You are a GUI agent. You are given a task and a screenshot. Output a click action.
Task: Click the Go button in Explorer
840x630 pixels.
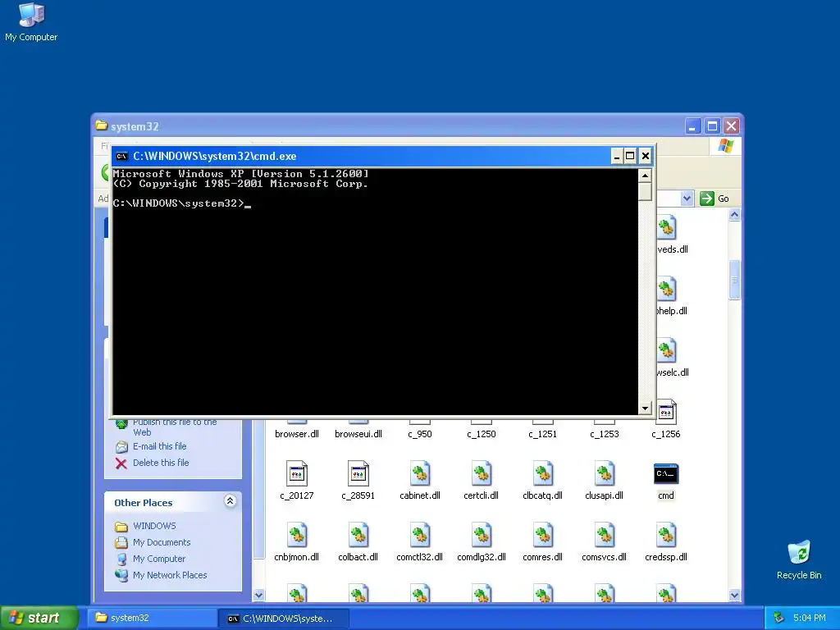pyautogui.click(x=715, y=199)
